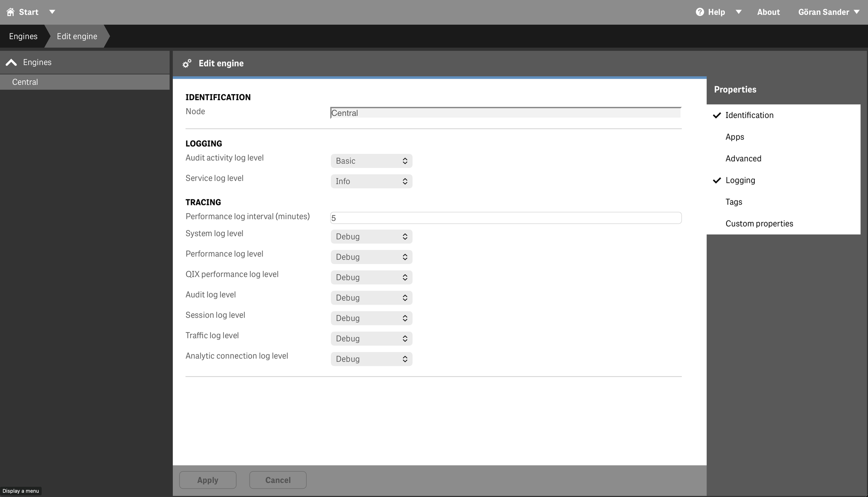
Task: Enable the Apps property section
Action: 734,137
